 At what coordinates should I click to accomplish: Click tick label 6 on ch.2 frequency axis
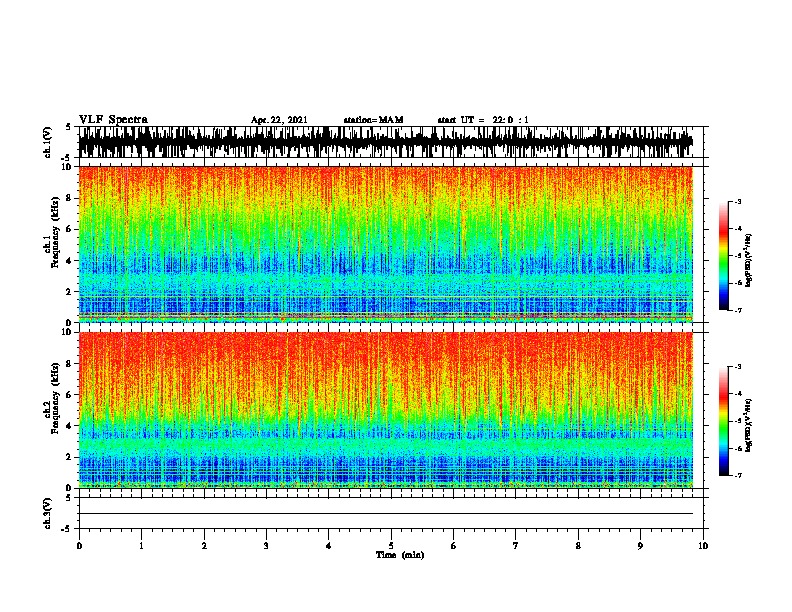(x=70, y=395)
